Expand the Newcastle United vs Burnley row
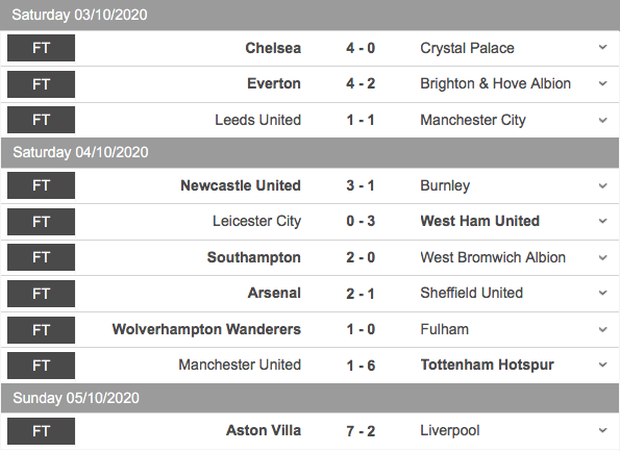The image size is (620, 452). tap(603, 186)
